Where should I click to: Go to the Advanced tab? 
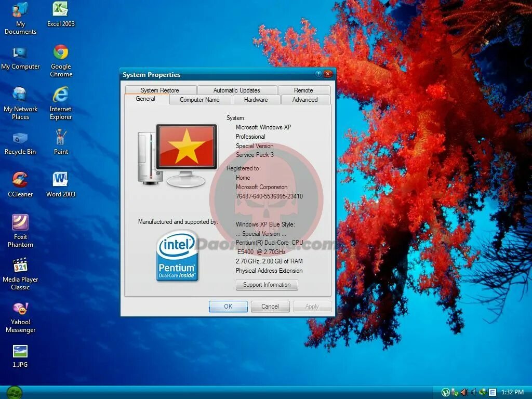pyautogui.click(x=305, y=100)
